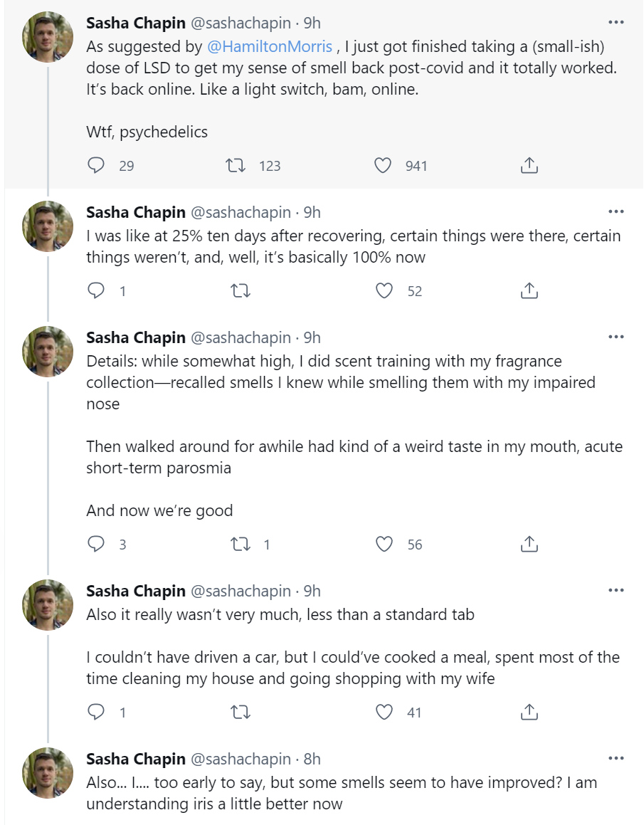Like the tweet with 941 likes
Screen dimensions: 644x825
point(383,166)
